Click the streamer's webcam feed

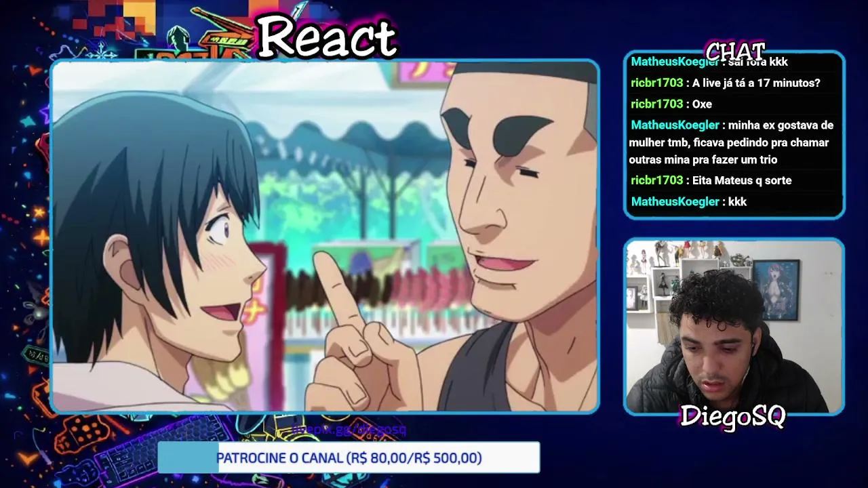[x=734, y=326]
